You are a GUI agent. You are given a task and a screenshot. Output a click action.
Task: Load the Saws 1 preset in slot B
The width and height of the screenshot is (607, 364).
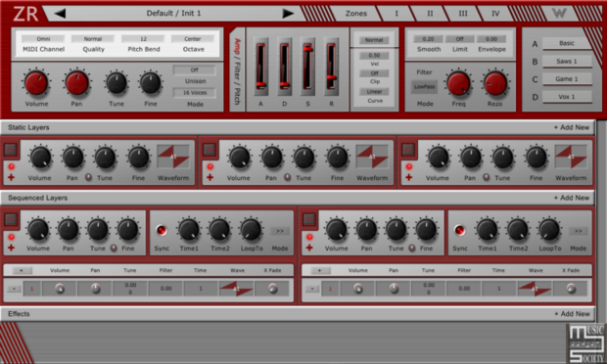click(x=567, y=61)
